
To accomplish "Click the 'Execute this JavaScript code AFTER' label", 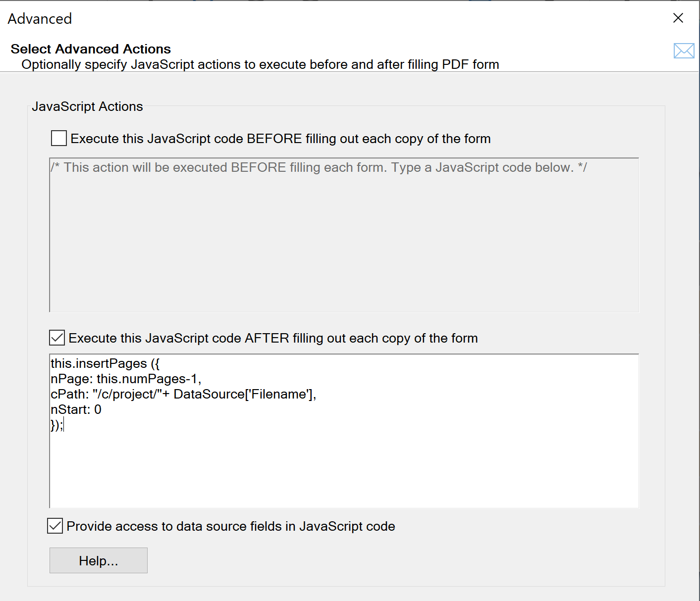I will (x=273, y=338).
